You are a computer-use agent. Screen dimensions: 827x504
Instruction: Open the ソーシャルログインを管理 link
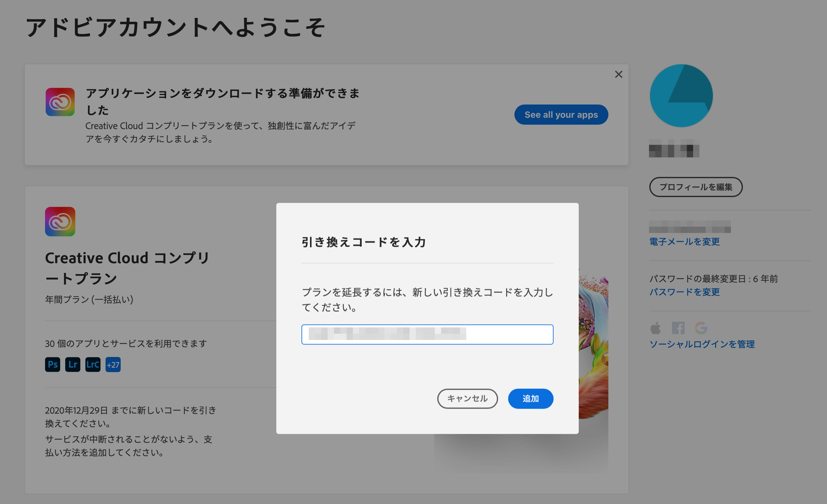click(x=702, y=344)
